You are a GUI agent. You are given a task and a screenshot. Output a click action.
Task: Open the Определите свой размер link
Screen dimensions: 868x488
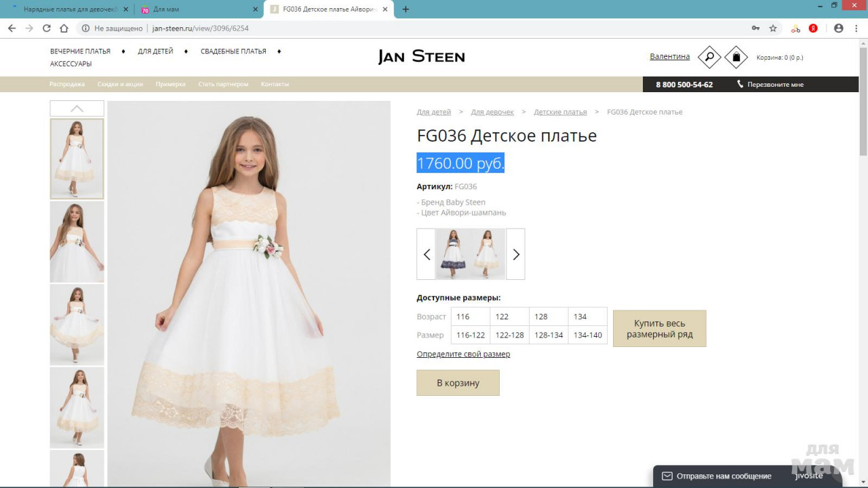point(463,354)
